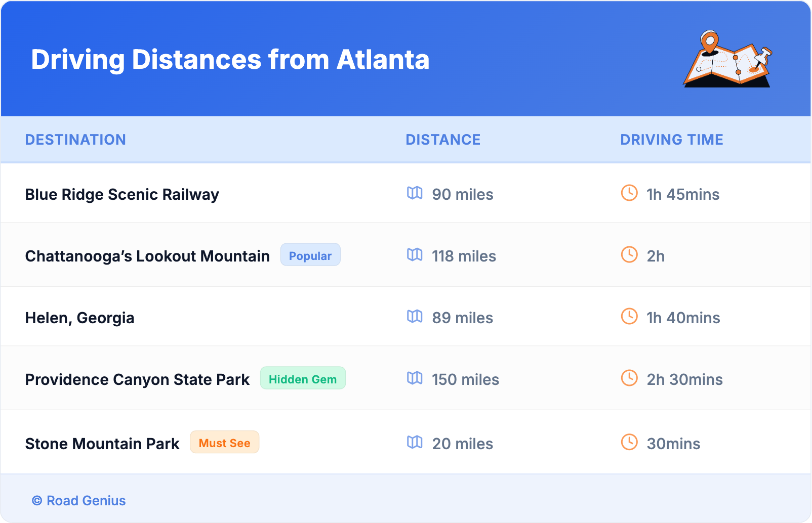Click the clock icon beside 1h 45mins

point(629,193)
